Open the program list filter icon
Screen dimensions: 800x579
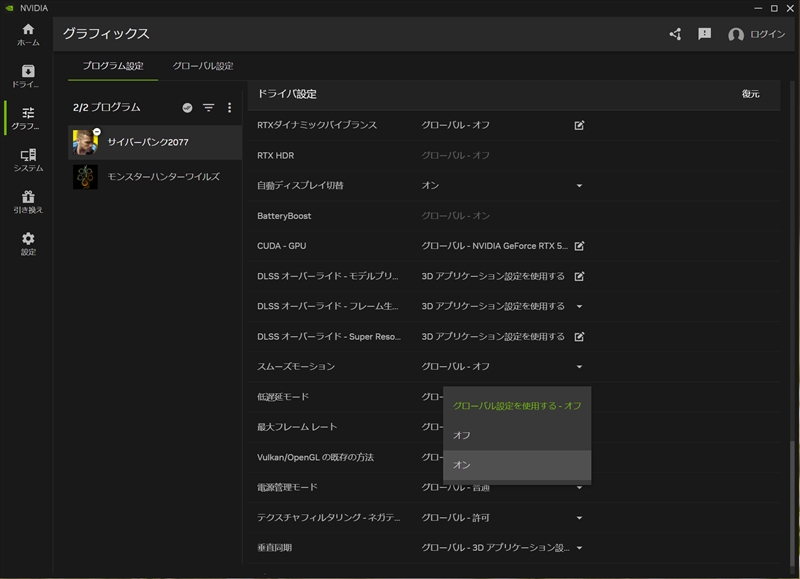(x=209, y=108)
